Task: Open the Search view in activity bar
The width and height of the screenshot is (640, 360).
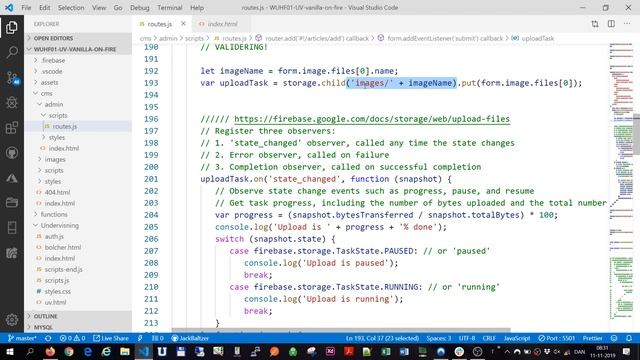Action: tap(11, 52)
